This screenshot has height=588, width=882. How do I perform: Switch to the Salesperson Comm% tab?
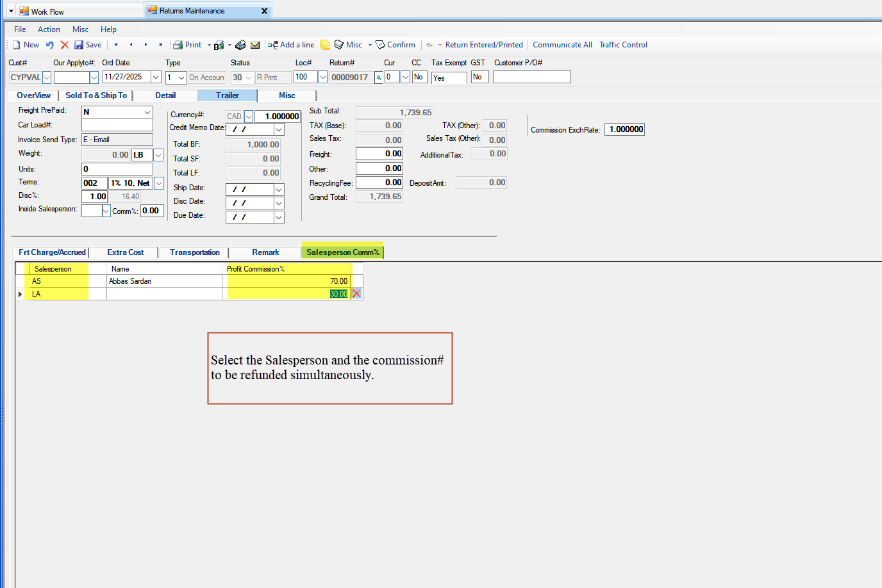pos(342,251)
